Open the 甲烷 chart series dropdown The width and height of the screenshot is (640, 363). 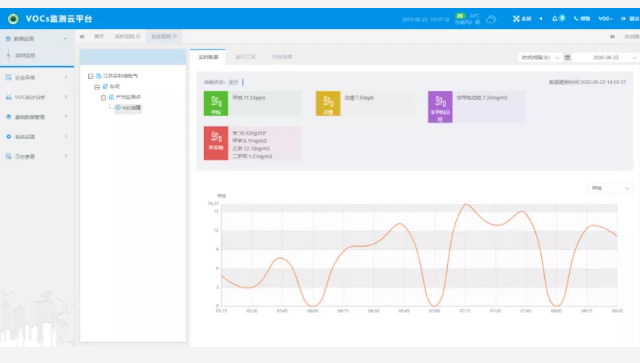[x=610, y=188]
